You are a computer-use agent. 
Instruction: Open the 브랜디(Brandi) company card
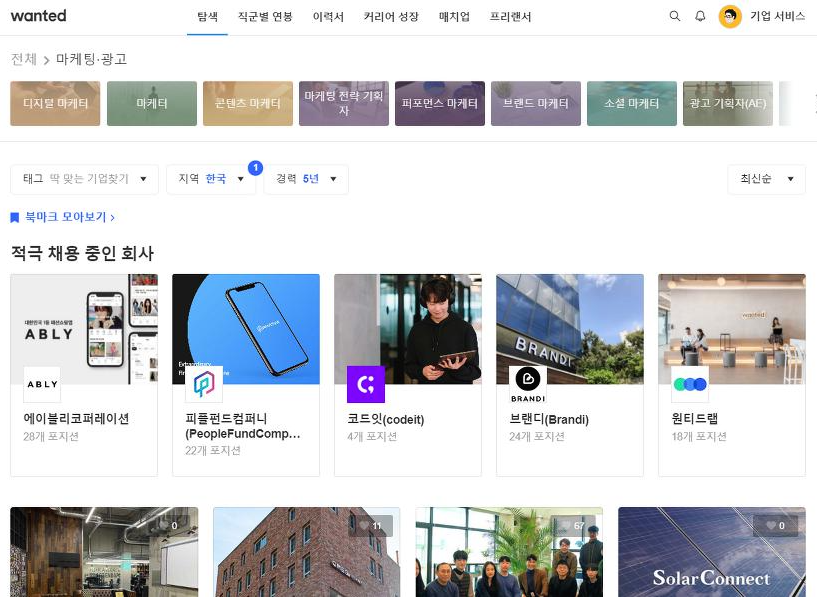(x=570, y=375)
